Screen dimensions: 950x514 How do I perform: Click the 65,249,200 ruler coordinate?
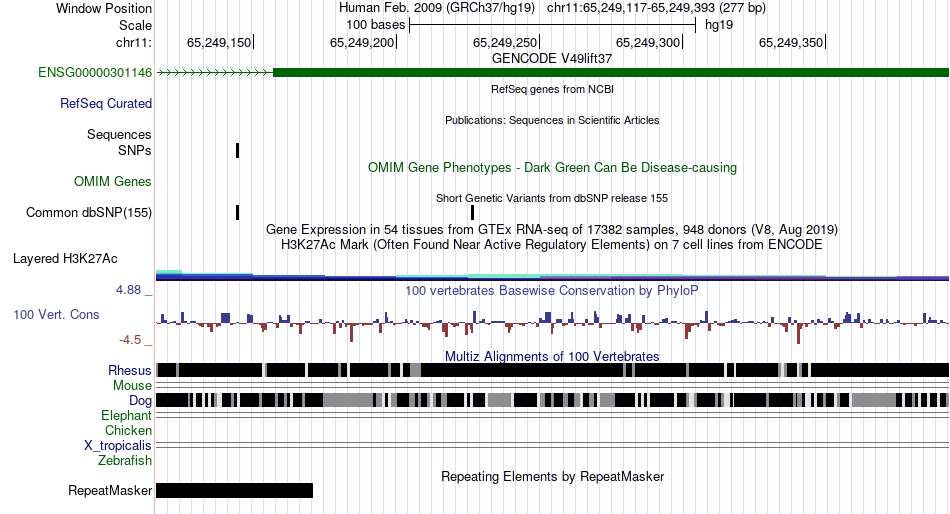(362, 42)
